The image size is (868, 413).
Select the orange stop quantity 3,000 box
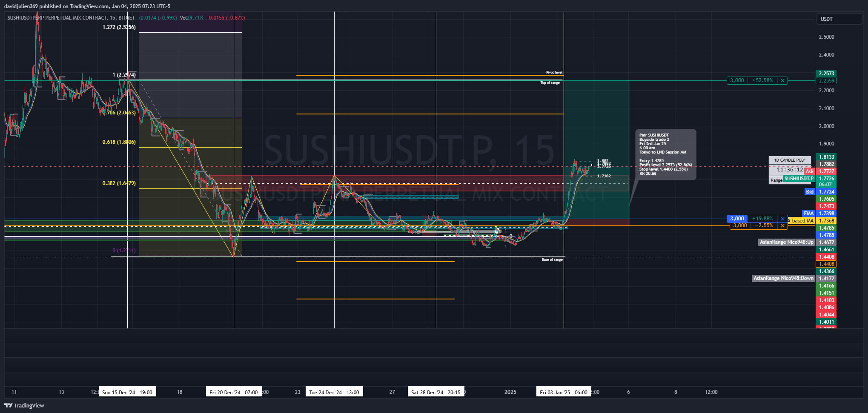point(739,225)
